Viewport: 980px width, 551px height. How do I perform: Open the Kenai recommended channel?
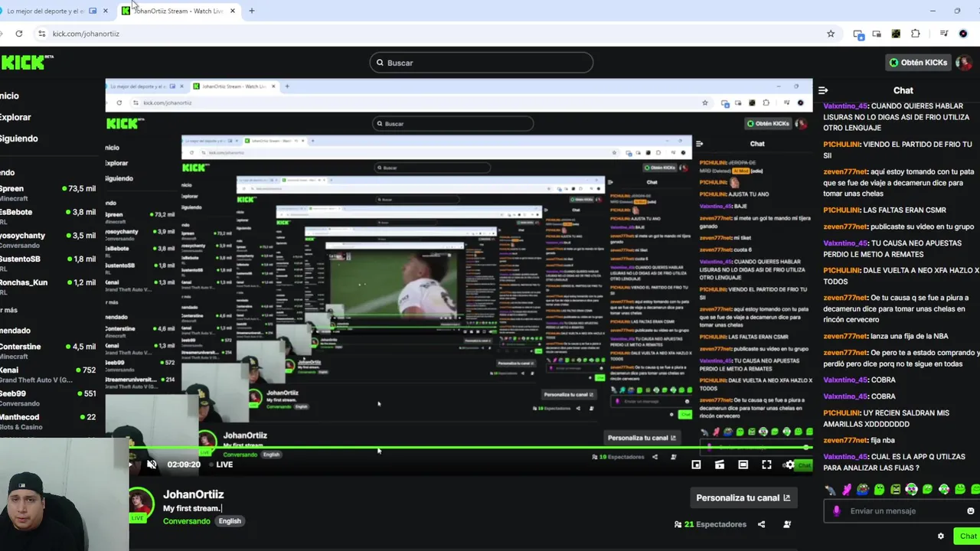(x=47, y=374)
